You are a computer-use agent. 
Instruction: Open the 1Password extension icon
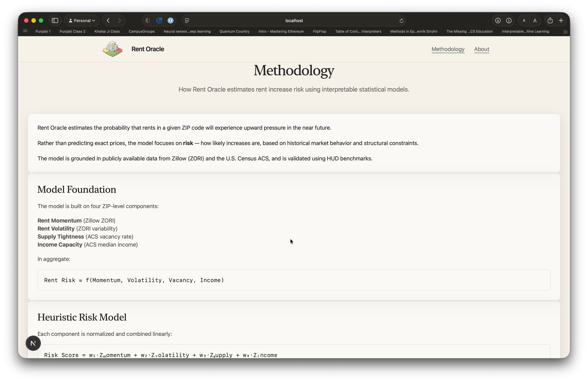(x=171, y=20)
